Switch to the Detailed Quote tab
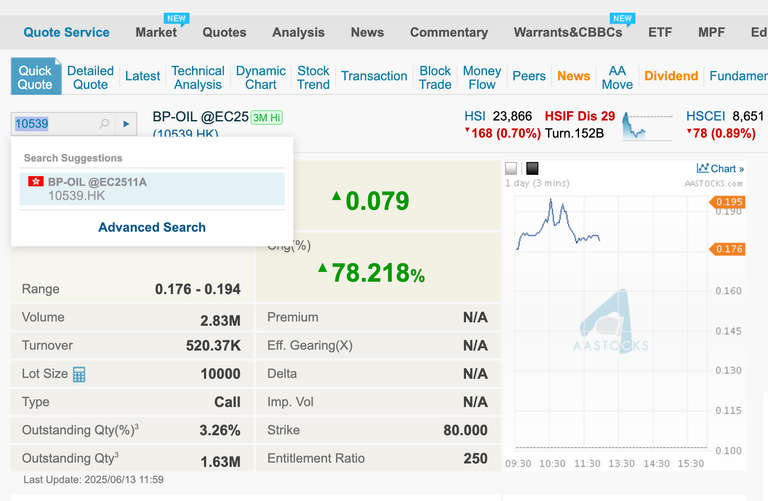Viewport: 768px width, 501px height. (90, 77)
